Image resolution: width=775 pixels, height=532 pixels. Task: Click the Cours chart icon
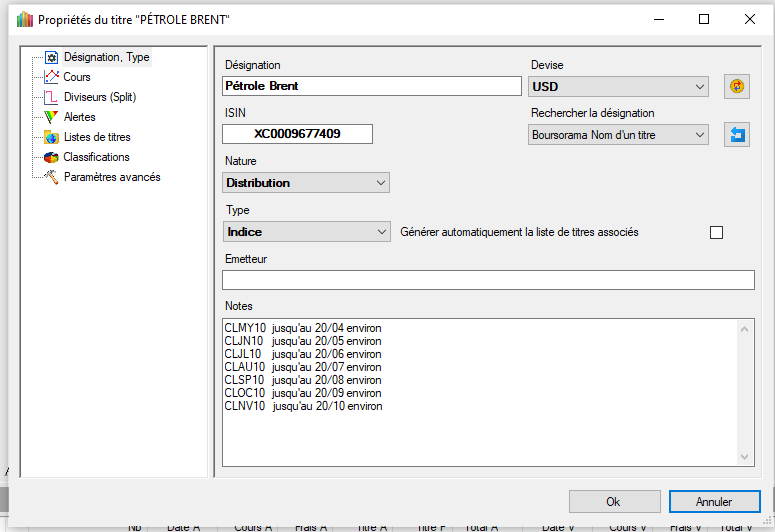52,78
